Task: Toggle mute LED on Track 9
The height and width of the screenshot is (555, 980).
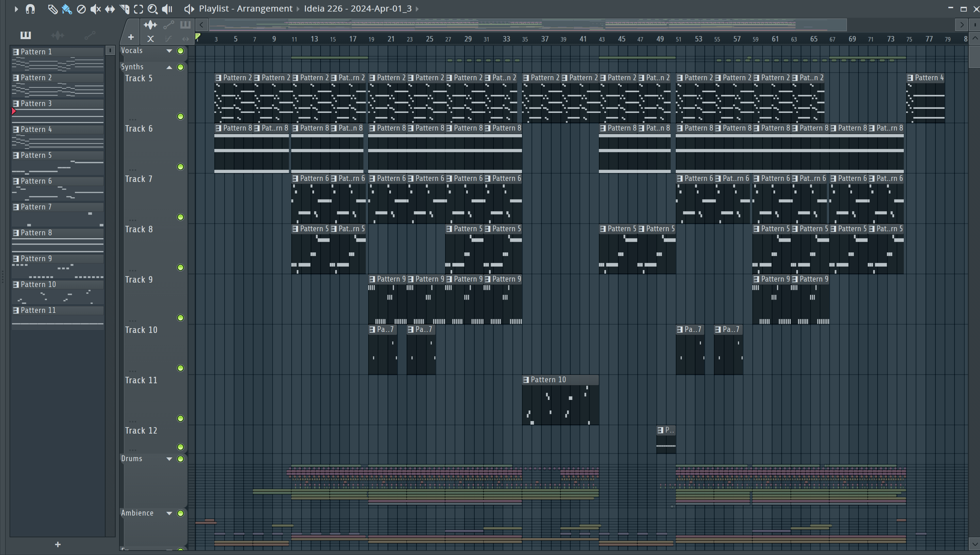Action: (x=180, y=318)
